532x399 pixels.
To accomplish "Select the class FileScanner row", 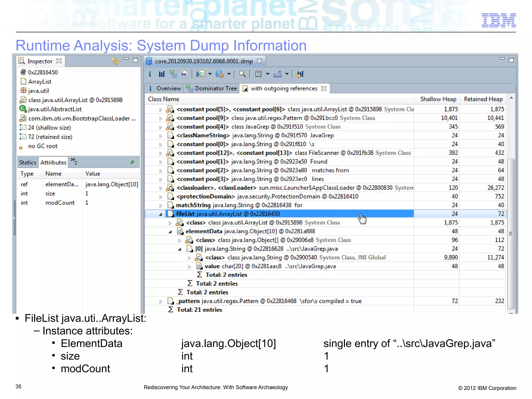I will tap(326, 153).
